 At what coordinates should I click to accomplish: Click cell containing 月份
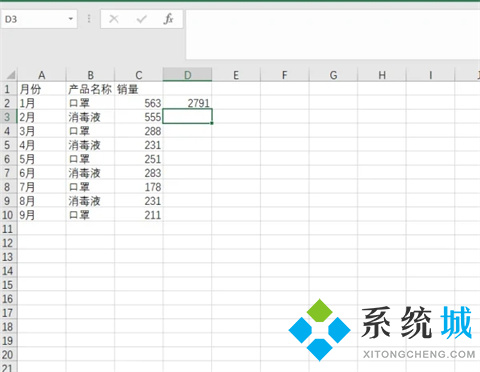tap(42, 89)
